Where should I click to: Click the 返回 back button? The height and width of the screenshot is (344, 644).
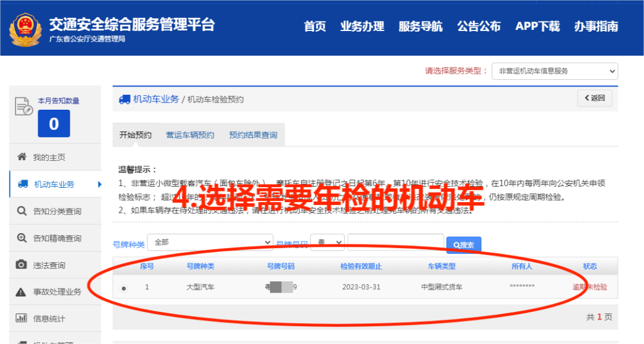tap(595, 98)
